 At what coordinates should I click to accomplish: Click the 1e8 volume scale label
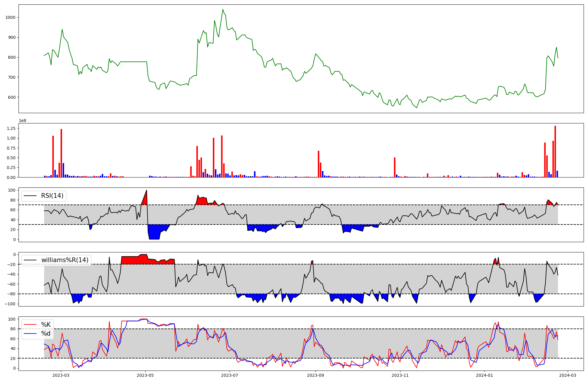point(22,121)
